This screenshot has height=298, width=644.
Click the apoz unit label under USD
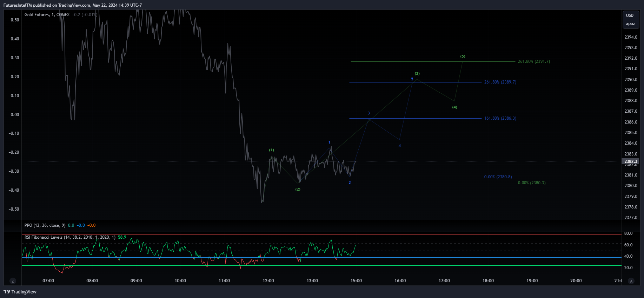pos(630,24)
